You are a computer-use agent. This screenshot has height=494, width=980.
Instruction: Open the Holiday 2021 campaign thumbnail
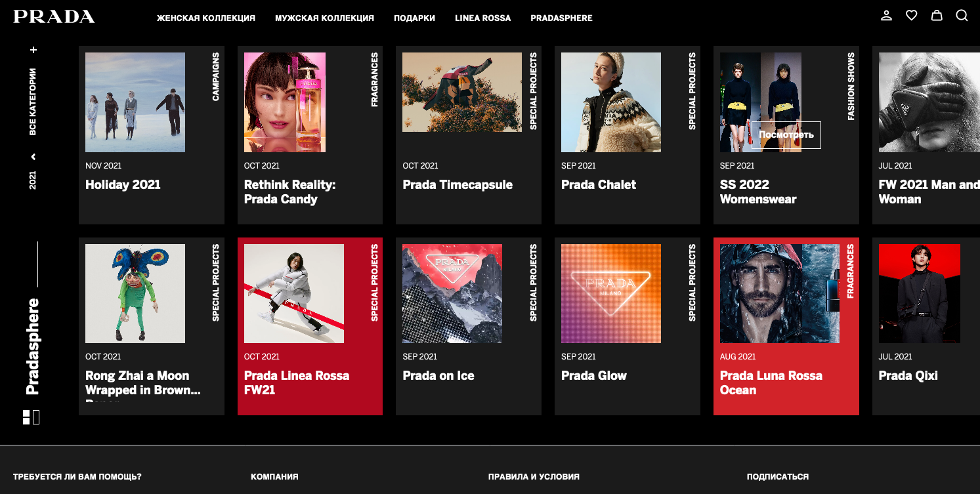point(135,102)
